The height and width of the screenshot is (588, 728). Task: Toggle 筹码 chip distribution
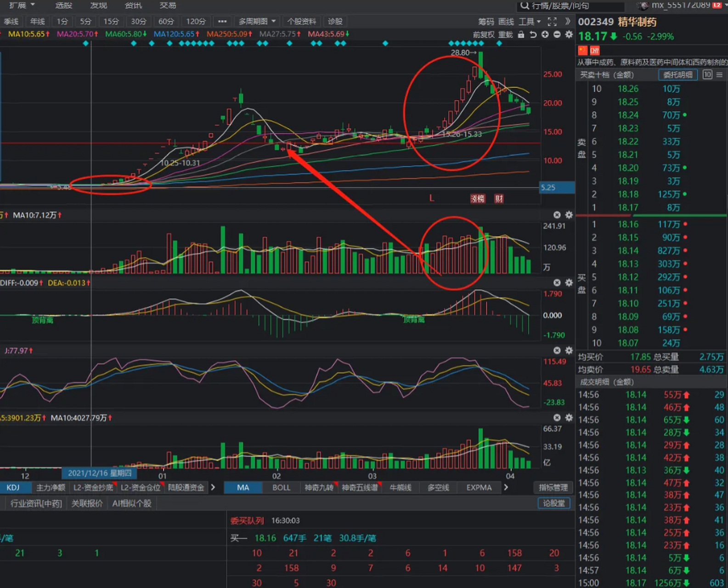coord(486,22)
